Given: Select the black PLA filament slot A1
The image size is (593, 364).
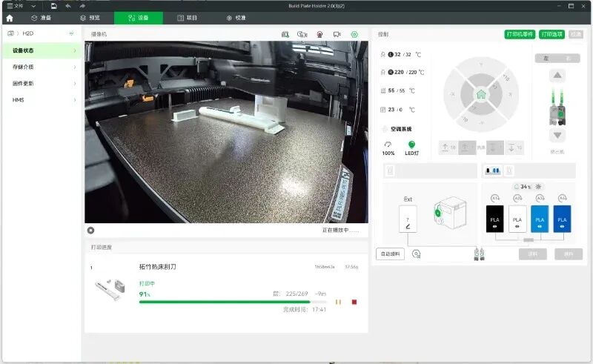Looking at the screenshot, I should 494,219.
